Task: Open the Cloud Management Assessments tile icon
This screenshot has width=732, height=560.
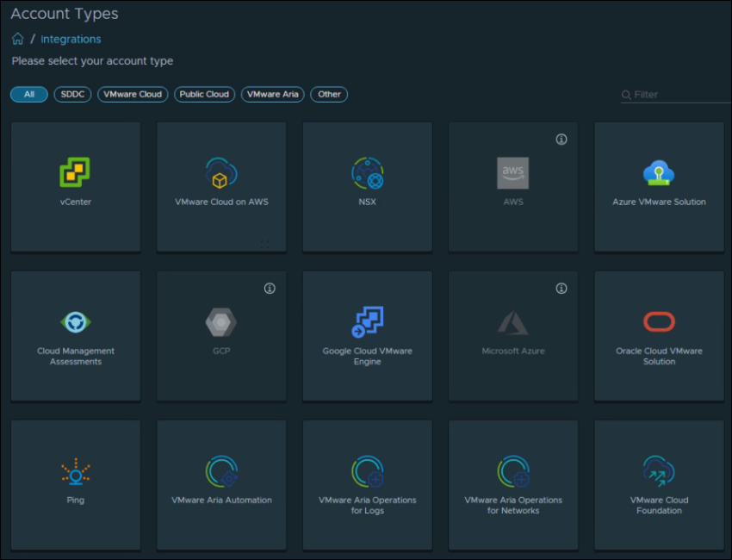Action: tap(75, 322)
